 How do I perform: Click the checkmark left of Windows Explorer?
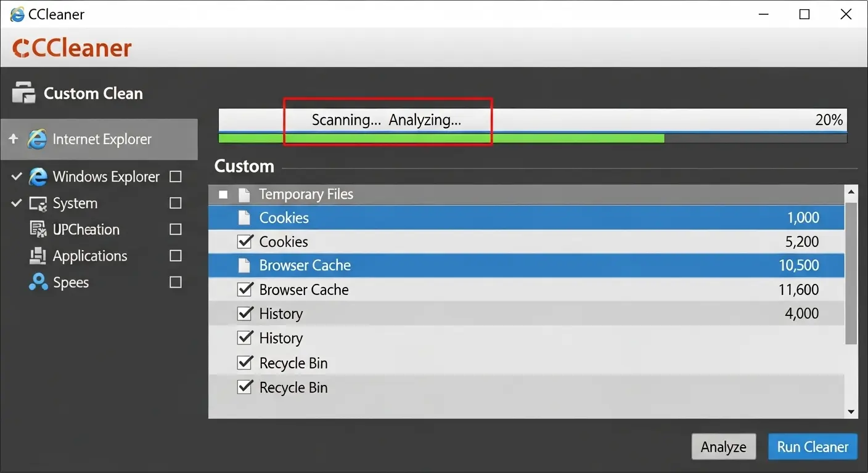pyautogui.click(x=17, y=177)
